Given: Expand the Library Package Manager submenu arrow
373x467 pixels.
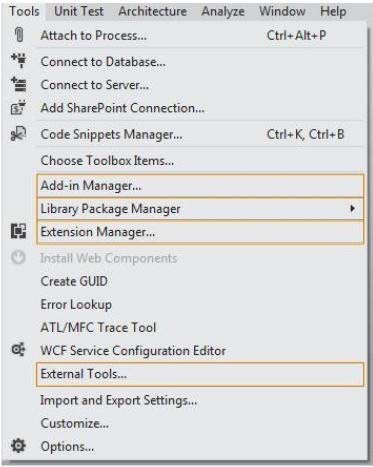Looking at the screenshot, I should [352, 209].
